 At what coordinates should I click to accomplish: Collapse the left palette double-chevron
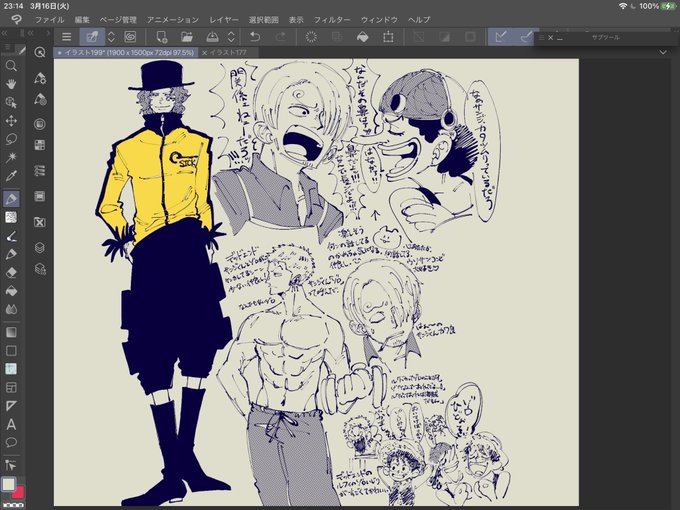[4, 33]
